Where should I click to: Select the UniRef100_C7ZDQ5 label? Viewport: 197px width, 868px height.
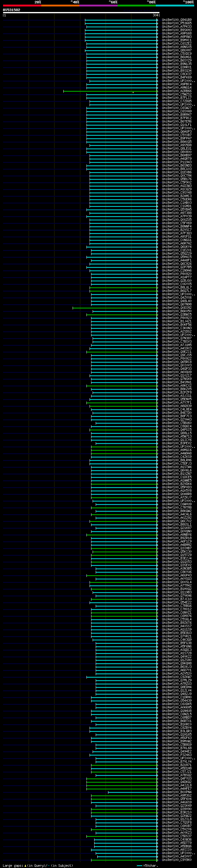[x=176, y=101]
